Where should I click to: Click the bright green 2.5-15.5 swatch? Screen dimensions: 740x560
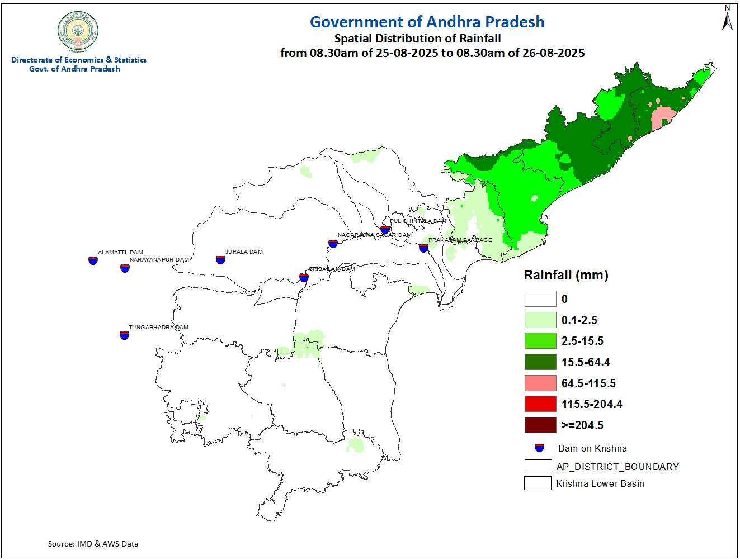click(540, 341)
